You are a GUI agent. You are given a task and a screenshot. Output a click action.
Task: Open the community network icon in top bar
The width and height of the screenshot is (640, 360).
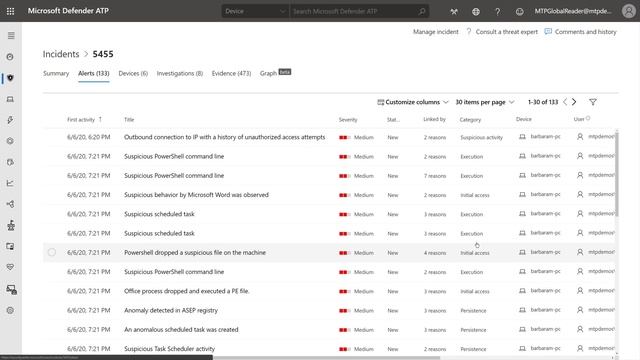coord(454,12)
